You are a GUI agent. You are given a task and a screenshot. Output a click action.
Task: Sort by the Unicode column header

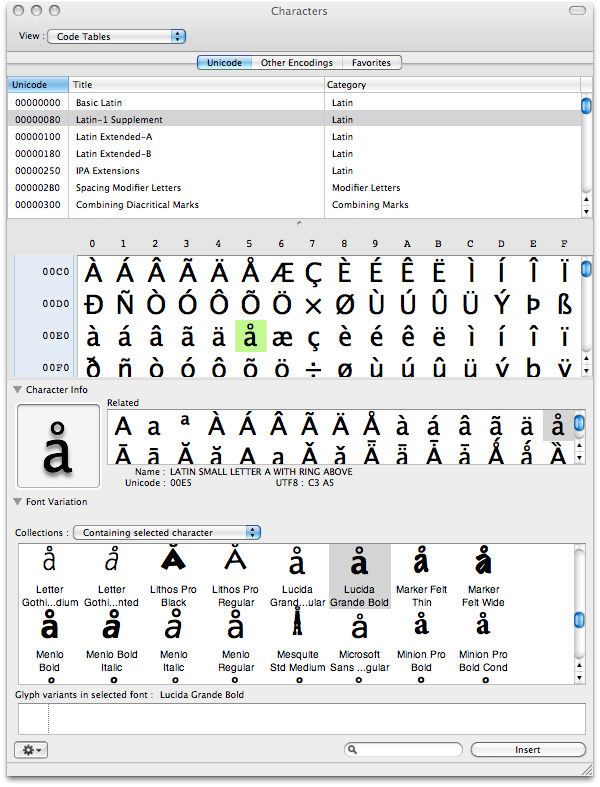tap(38, 85)
